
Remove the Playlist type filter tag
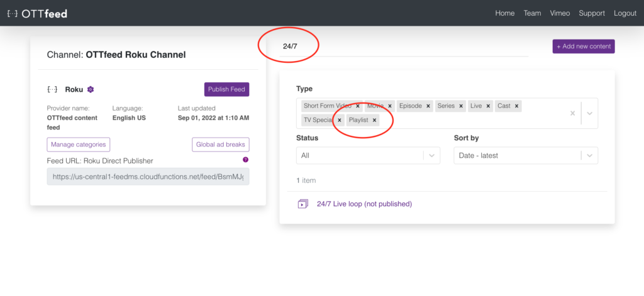(x=374, y=120)
